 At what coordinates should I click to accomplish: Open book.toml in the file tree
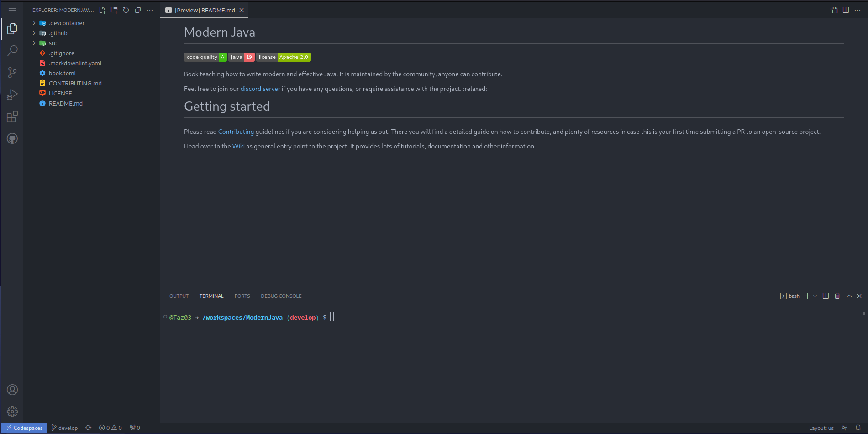[x=62, y=73]
